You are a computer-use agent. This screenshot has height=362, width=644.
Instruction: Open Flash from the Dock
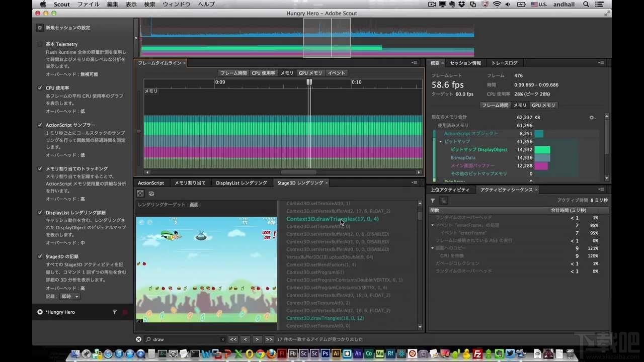click(x=282, y=353)
